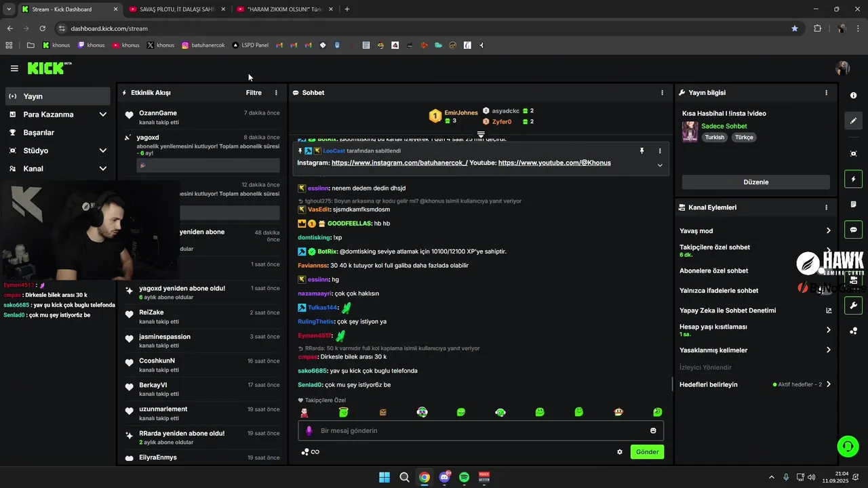Image resolution: width=868 pixels, height=488 pixels.
Task: Open Hedefleri belirleyin goals arrow
Action: pyautogui.click(x=828, y=384)
